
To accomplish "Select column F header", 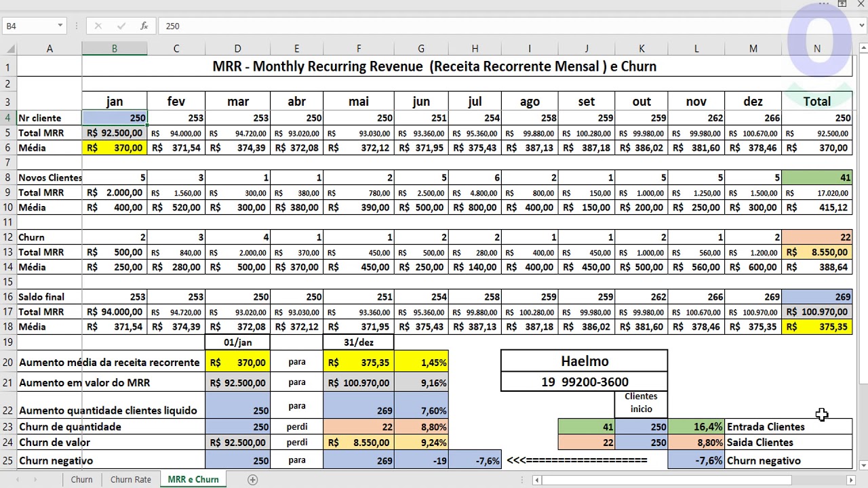I will click(359, 49).
